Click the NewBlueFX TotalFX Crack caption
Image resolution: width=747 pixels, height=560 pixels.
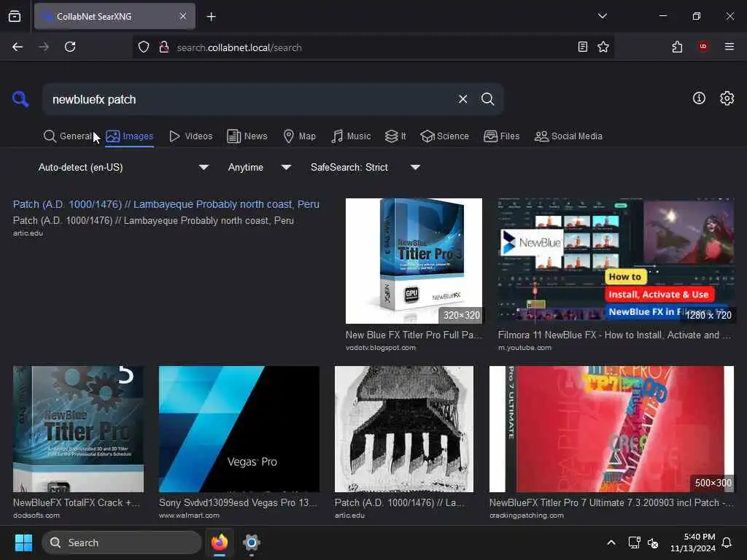[77, 502]
